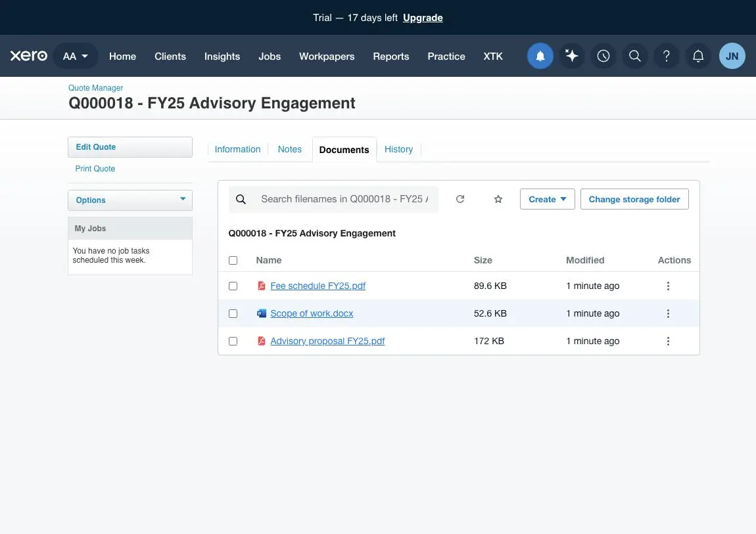Switch to the Notes tab
The height and width of the screenshot is (534, 756).
tap(290, 149)
